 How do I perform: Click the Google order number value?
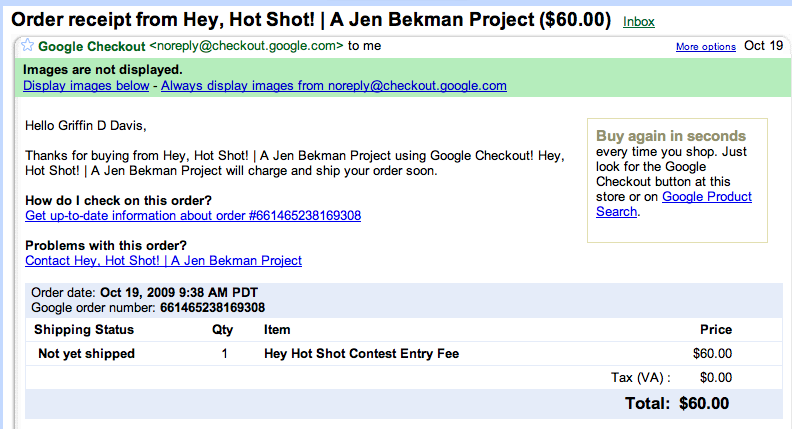[212, 307]
